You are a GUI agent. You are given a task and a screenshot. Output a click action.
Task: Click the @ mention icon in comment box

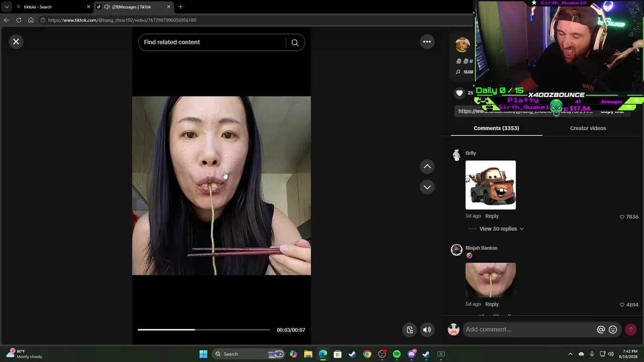point(601,329)
